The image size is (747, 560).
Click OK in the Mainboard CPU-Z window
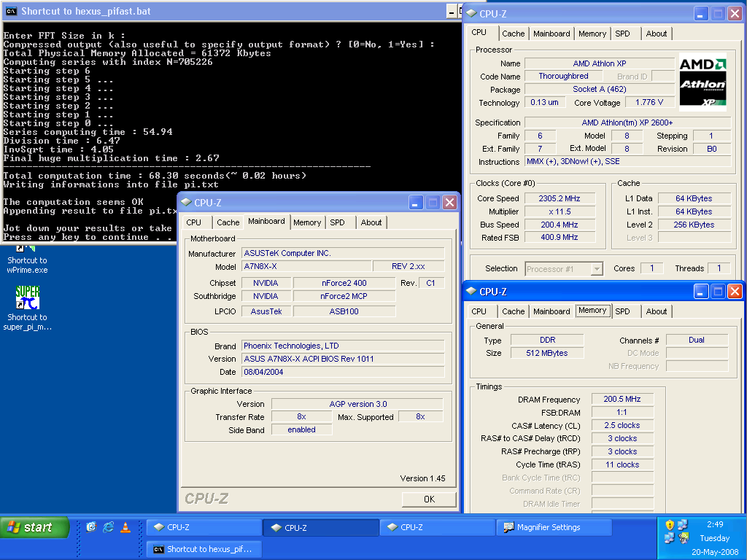click(x=429, y=499)
